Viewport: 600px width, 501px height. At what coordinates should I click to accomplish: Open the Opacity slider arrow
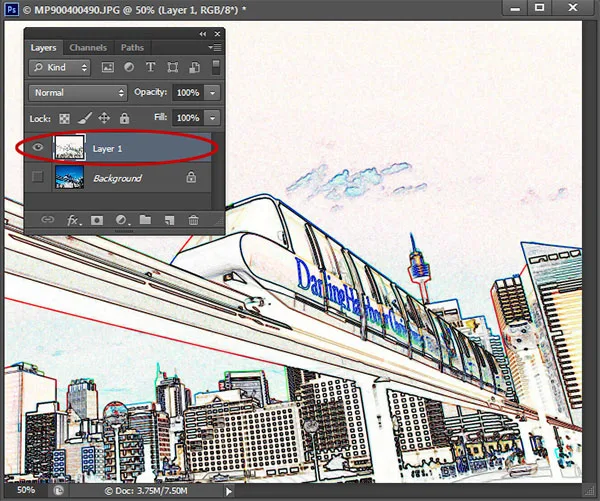(x=212, y=93)
